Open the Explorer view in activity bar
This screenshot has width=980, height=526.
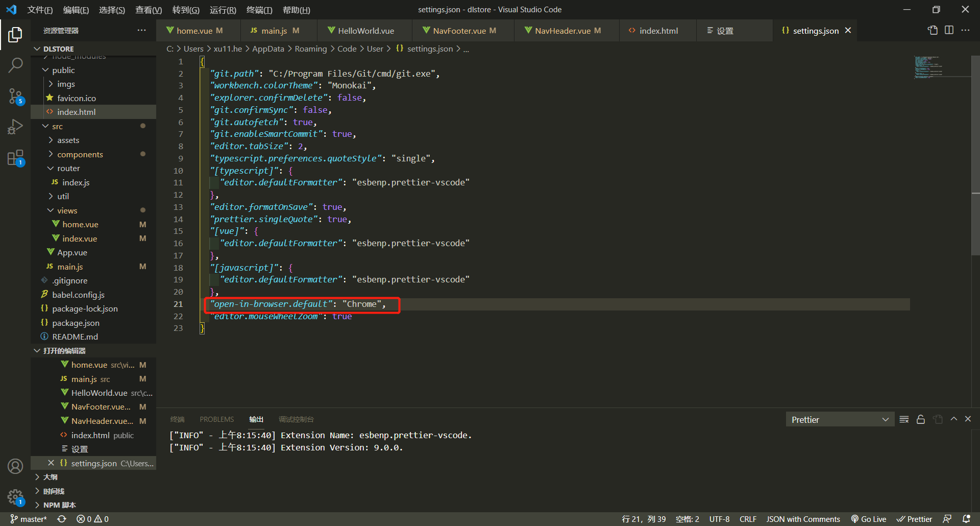click(15, 35)
